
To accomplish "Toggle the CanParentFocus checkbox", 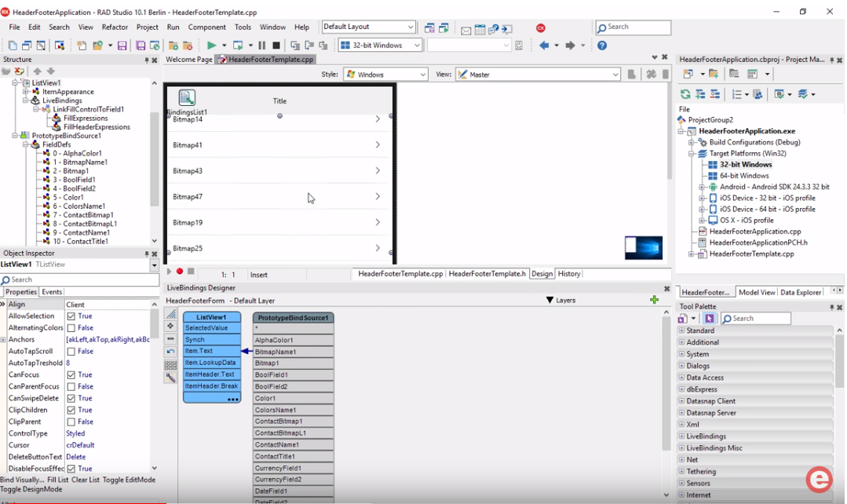I will 71,387.
